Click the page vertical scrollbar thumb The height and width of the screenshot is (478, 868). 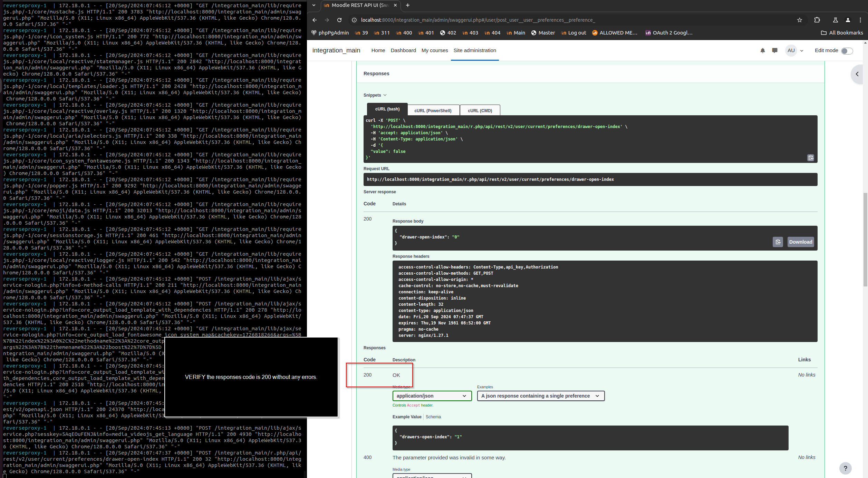pyautogui.click(x=865, y=240)
